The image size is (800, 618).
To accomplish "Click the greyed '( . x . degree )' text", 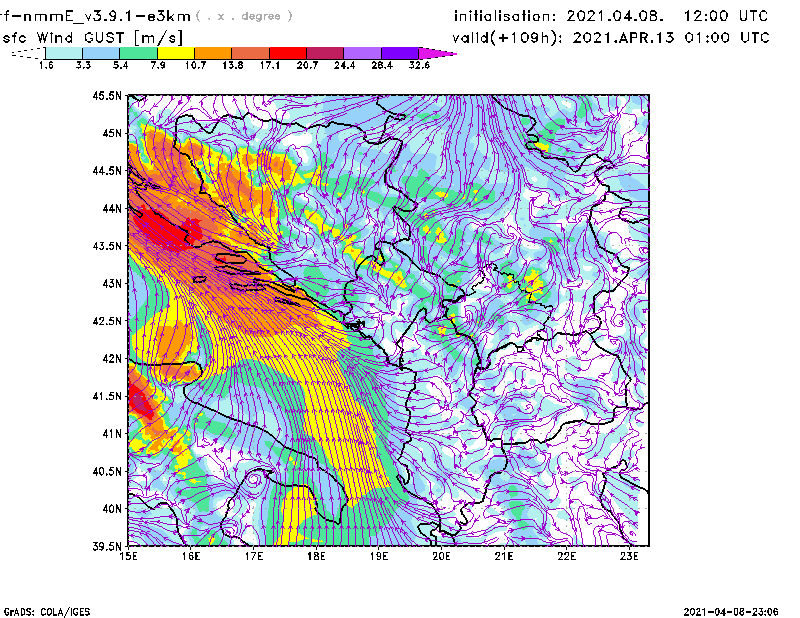I will click(x=244, y=16).
